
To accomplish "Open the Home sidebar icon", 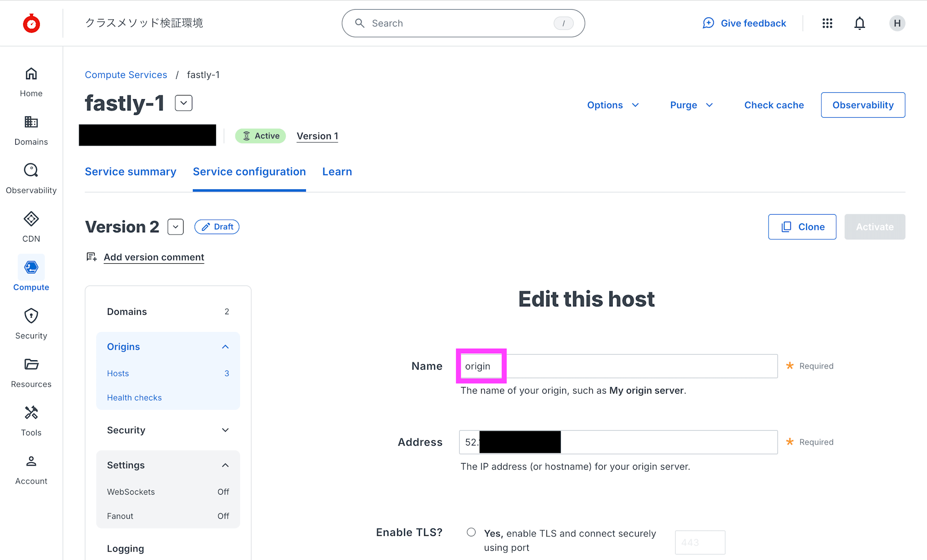I will click(x=31, y=74).
